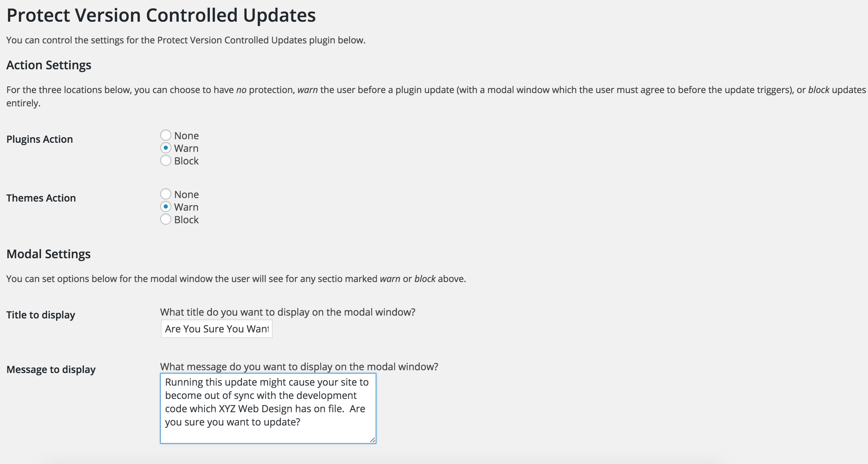Click the Protect Version Controlled Updates title

[161, 15]
